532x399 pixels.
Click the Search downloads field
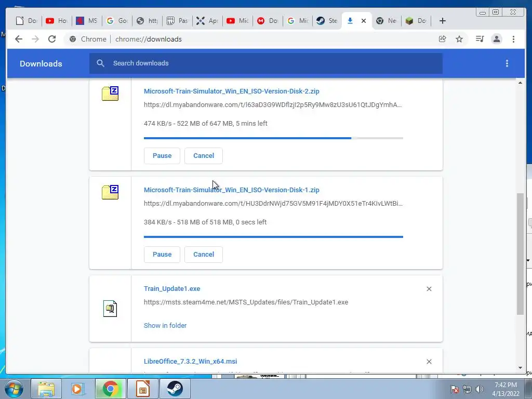click(266, 63)
